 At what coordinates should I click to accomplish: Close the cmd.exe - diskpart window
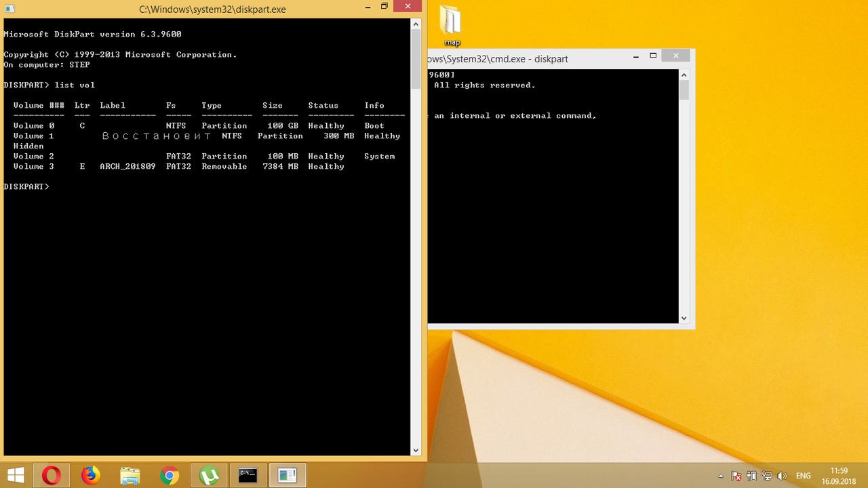click(676, 56)
